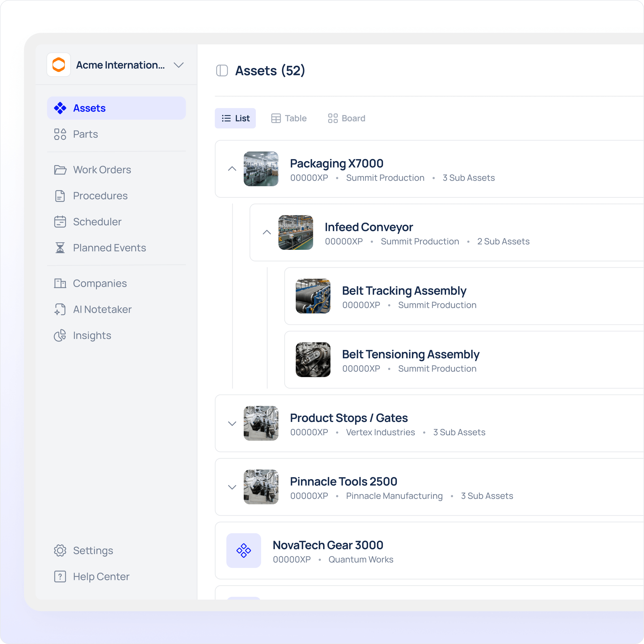Viewport: 644px width, 644px height.
Task: Open Settings gear in sidebar
Action: [60, 550]
